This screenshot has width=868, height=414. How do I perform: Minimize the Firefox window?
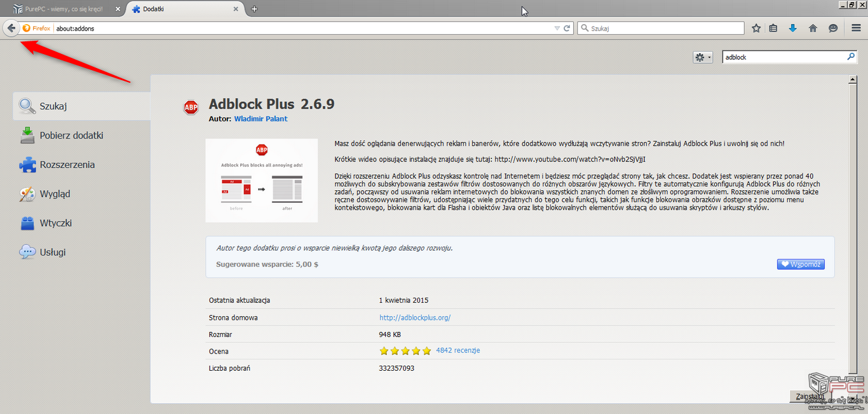(x=842, y=4)
